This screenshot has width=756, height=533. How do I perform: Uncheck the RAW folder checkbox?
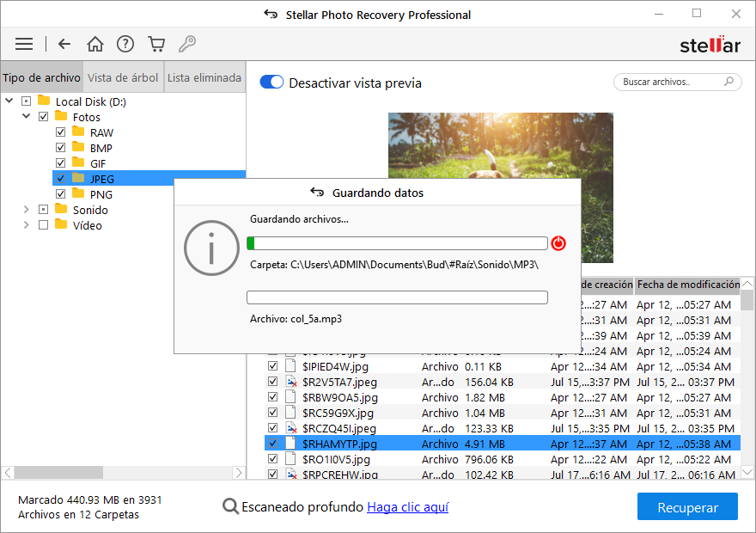[60, 132]
